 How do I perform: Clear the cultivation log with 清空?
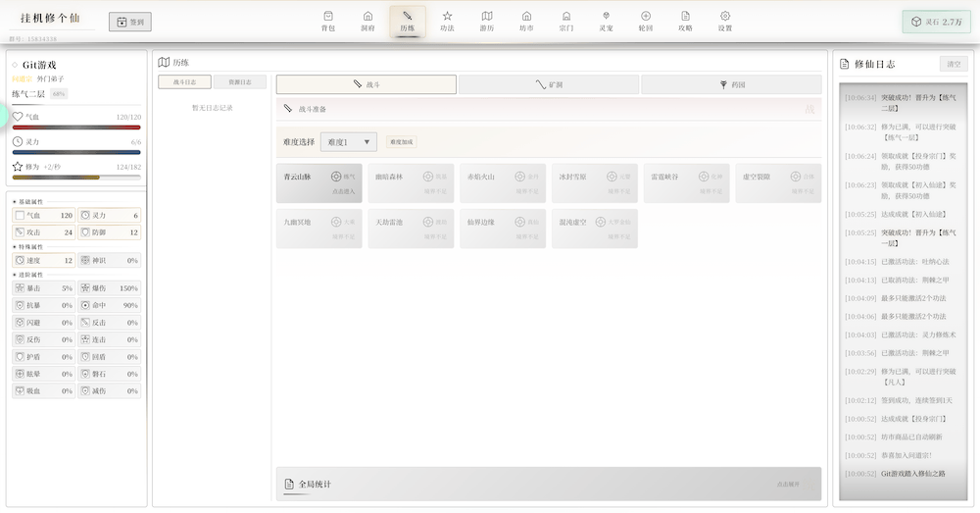tap(952, 64)
